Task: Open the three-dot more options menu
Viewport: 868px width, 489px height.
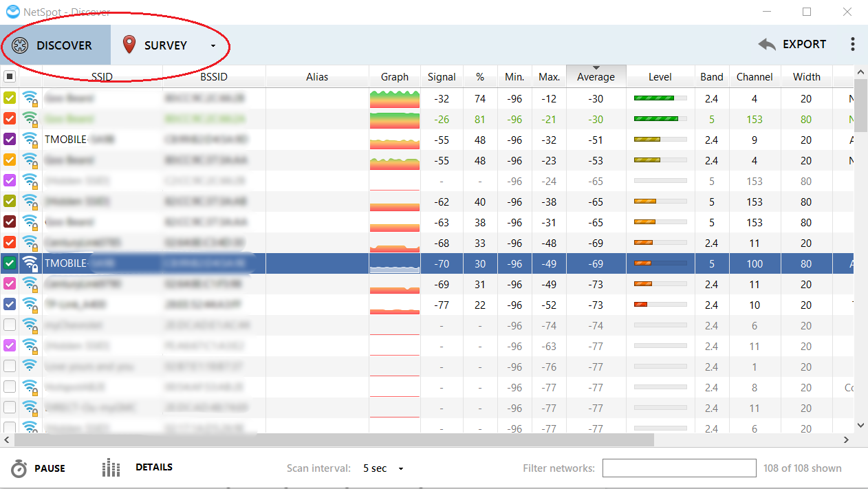Action: 853,45
